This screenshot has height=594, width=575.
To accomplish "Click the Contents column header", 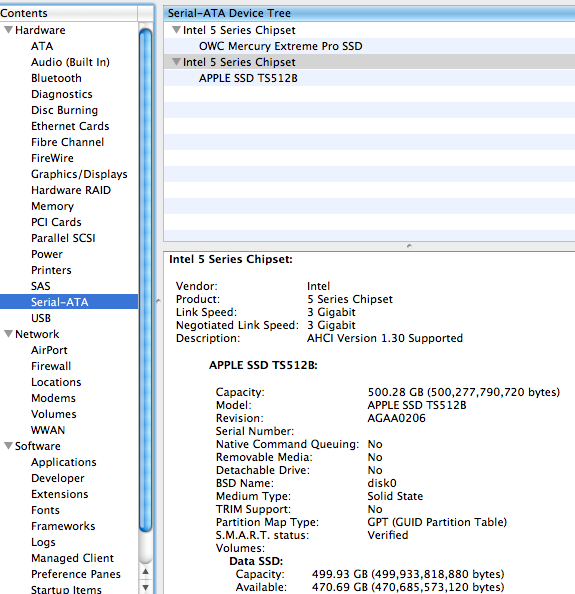I will pyautogui.click(x=69, y=13).
